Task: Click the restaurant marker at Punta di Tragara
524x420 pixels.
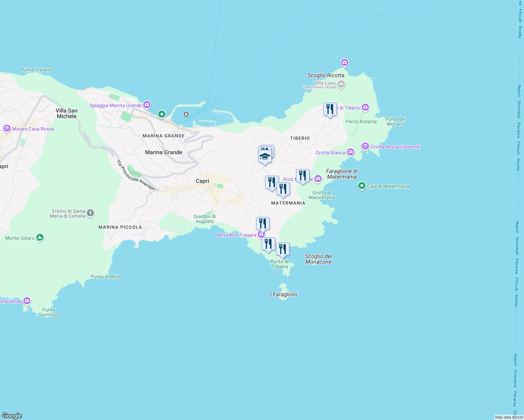Action: point(268,243)
